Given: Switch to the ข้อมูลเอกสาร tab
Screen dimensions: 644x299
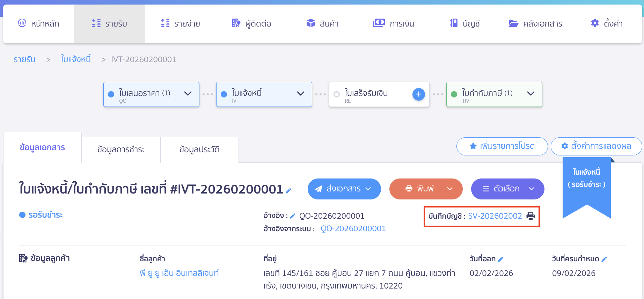Looking at the screenshot, I should (x=42, y=147).
